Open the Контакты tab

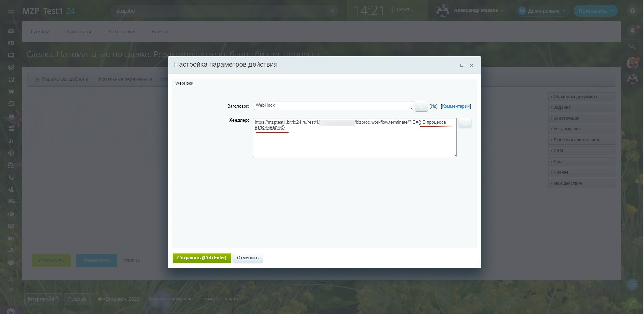coord(78,32)
